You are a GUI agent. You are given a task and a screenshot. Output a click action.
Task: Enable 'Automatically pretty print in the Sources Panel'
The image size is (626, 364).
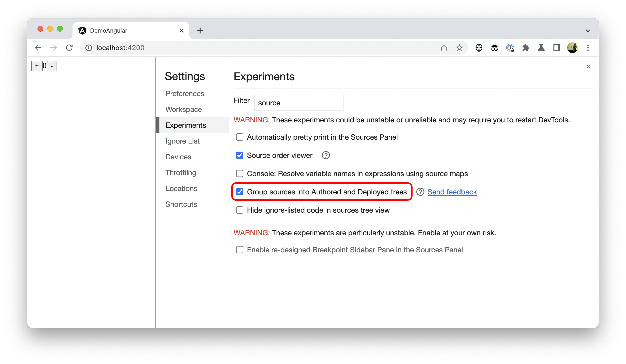coord(239,137)
